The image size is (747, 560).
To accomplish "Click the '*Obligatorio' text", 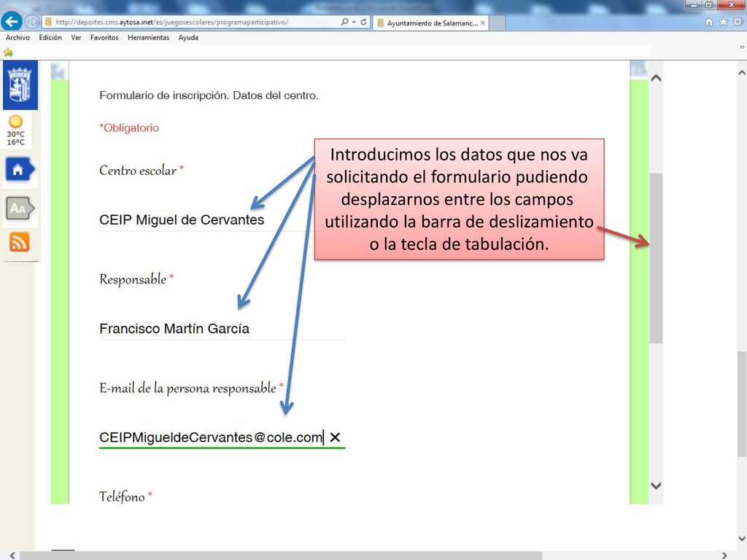I will point(129,128).
